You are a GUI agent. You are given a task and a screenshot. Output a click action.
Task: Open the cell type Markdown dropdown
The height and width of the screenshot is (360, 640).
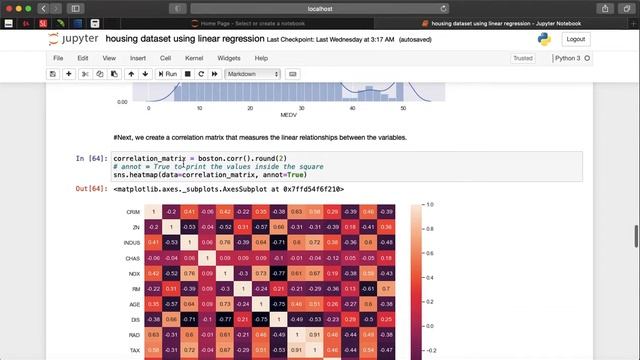(252, 74)
